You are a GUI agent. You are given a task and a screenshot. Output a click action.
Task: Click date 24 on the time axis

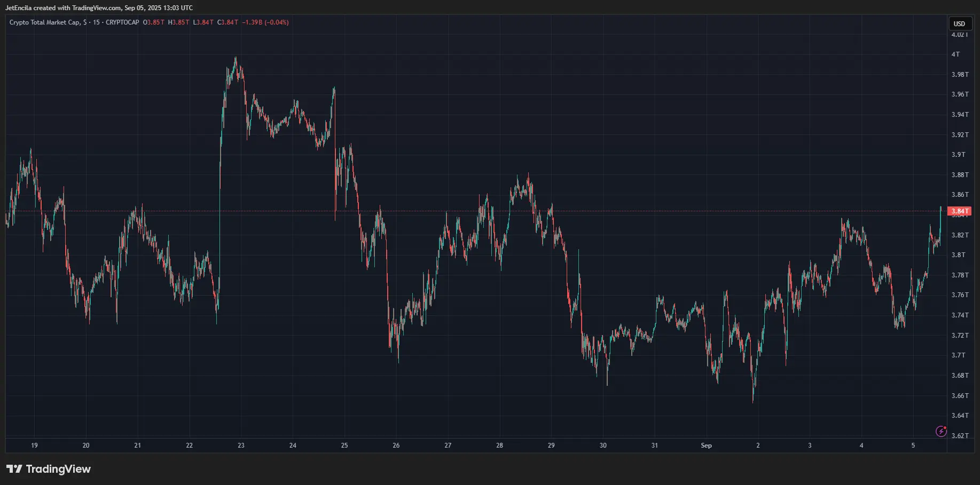(293, 446)
